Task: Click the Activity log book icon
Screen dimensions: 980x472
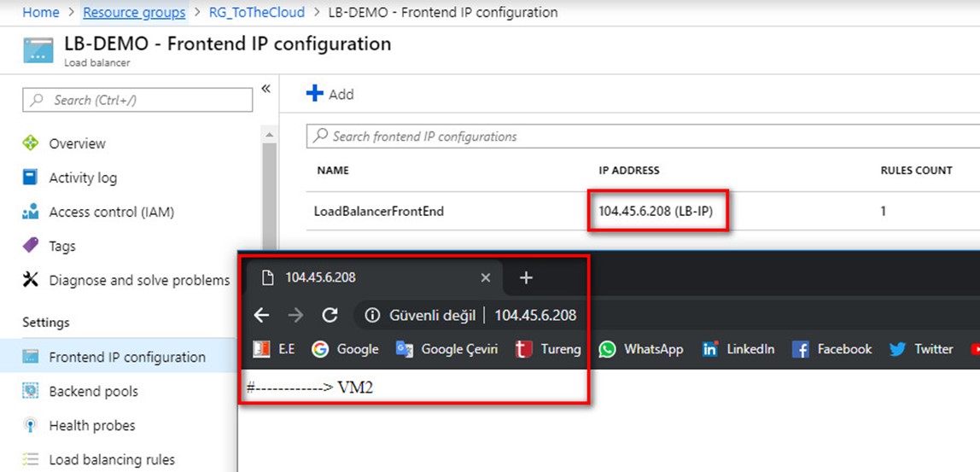Action: (x=30, y=178)
